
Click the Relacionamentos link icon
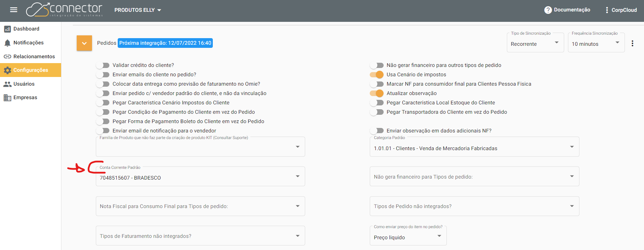point(7,57)
